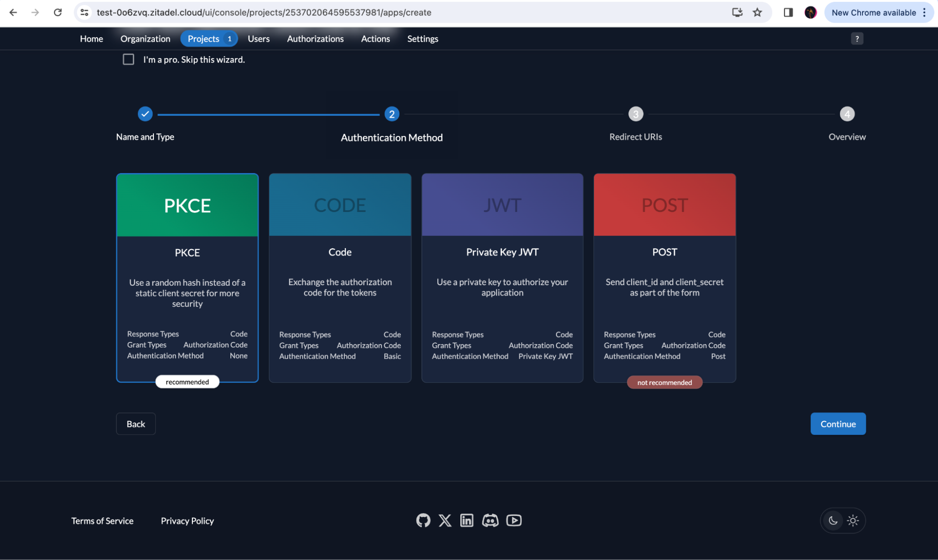This screenshot has width=938, height=560.
Task: Click the X (Twitter) footer icon
Action: [x=445, y=520]
